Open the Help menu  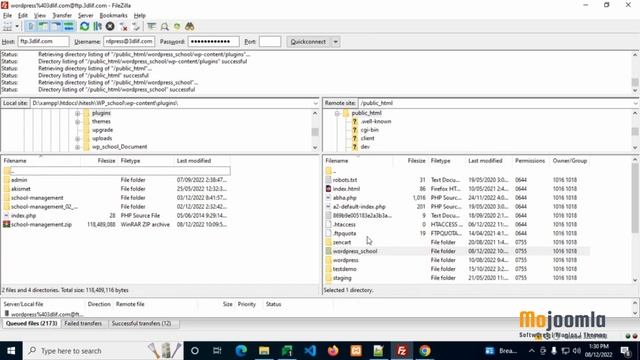[x=140, y=15]
